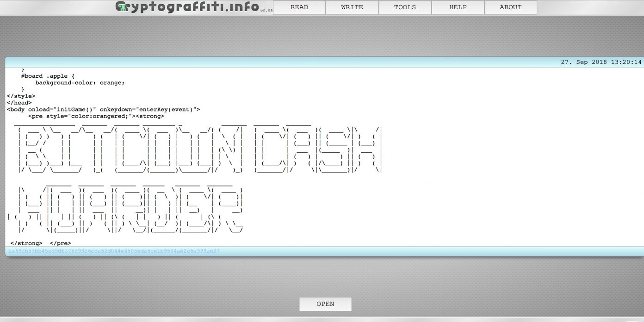Open the WRITE menu tab
644x322 pixels.
tap(352, 7)
